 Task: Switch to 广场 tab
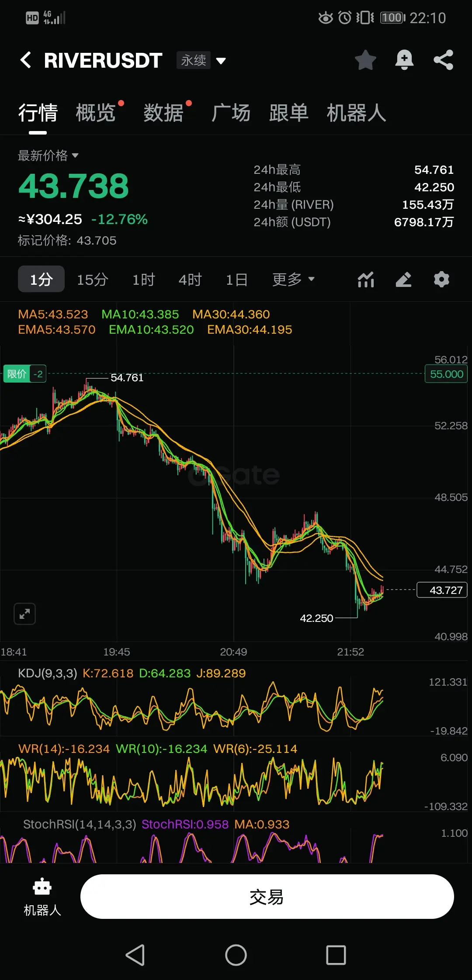[231, 113]
